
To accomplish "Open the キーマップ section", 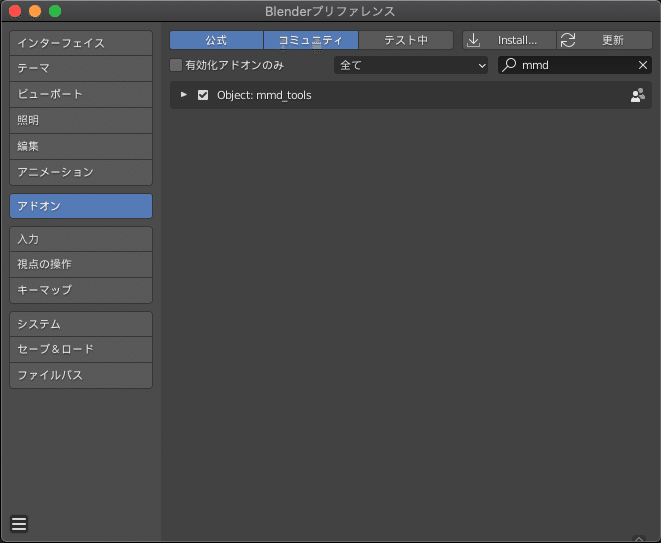I will click(81, 290).
